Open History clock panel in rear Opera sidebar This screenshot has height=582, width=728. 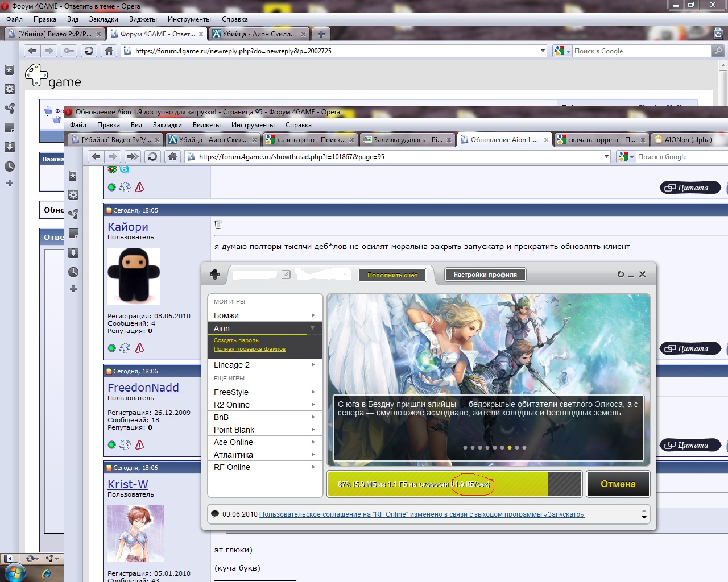[x=10, y=167]
